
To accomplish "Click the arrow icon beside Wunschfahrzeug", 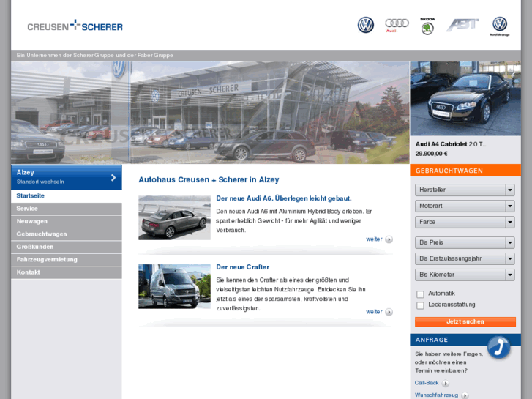I will point(465,395).
